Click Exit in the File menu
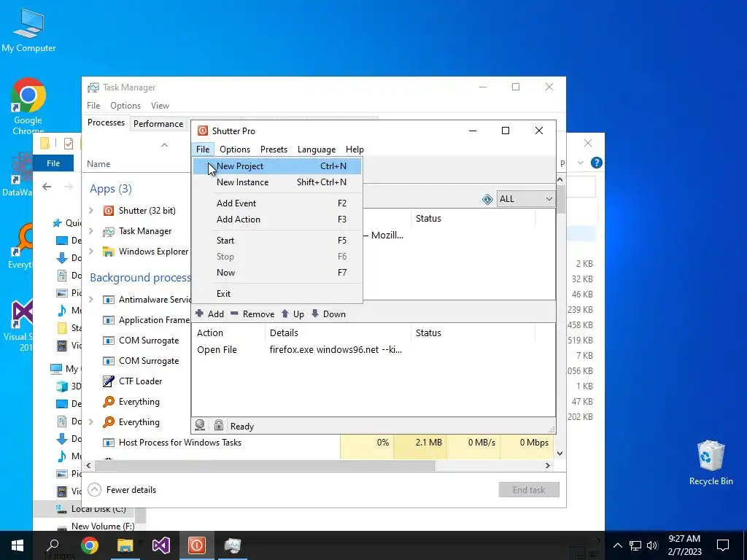 point(276,294)
